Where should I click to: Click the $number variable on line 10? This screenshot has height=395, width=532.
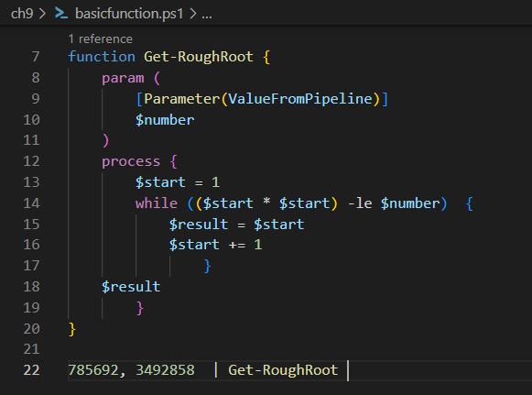[x=165, y=120]
